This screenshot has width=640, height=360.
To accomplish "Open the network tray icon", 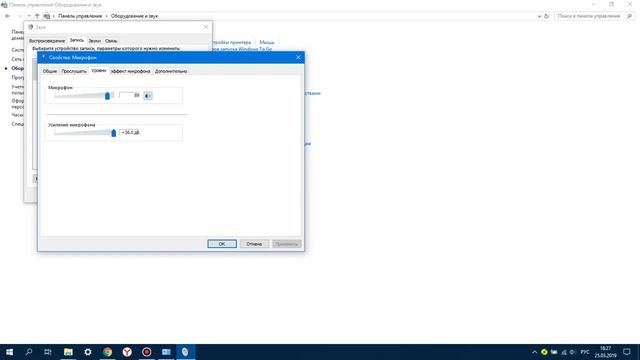I will (564, 352).
